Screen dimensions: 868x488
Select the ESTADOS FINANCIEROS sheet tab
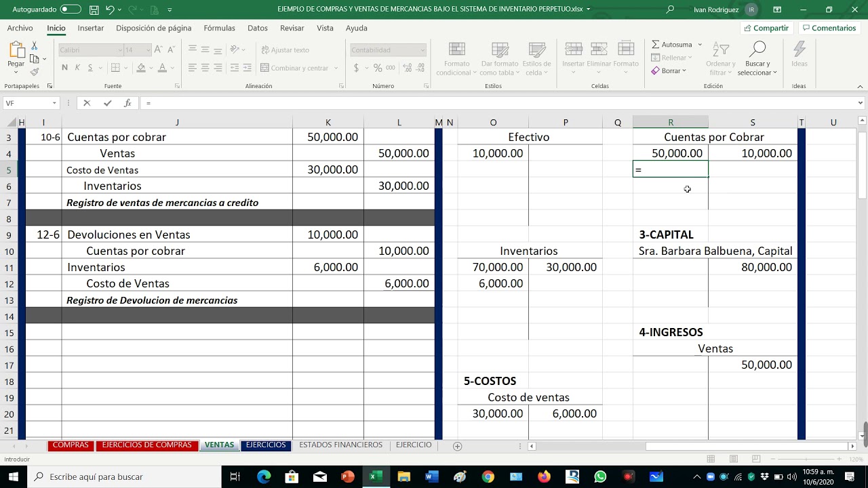[340, 445]
